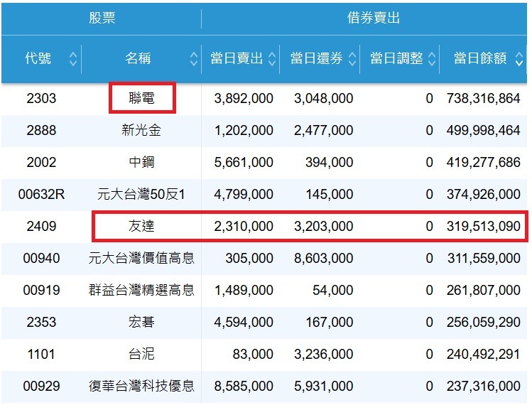Click balance value 374,926,000

click(x=483, y=195)
